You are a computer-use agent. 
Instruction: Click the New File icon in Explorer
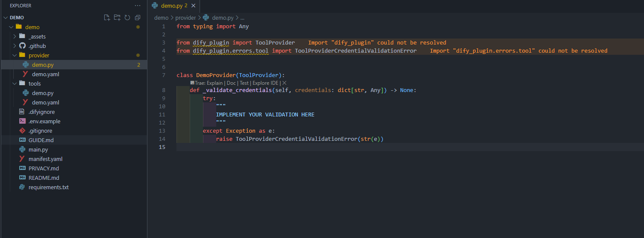click(x=107, y=18)
